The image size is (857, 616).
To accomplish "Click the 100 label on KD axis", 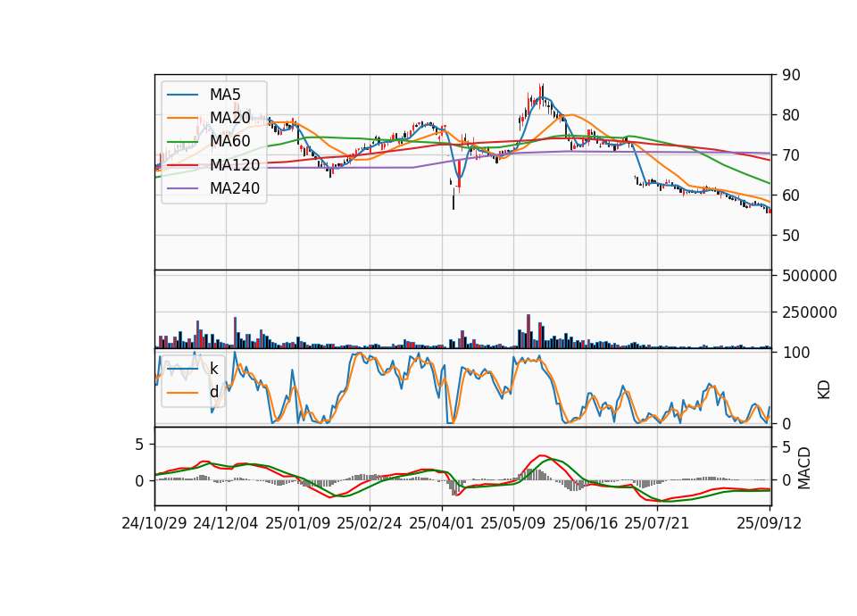I will (795, 353).
